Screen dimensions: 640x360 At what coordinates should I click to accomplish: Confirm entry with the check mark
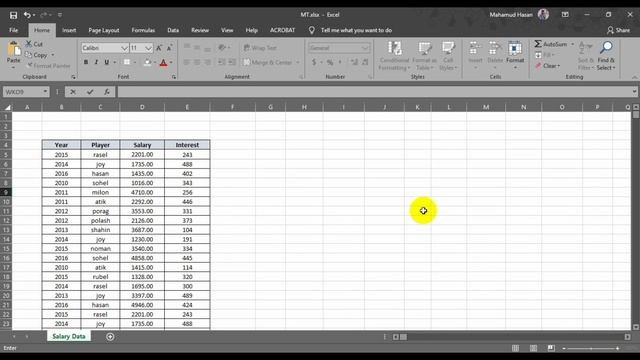[x=90, y=92]
